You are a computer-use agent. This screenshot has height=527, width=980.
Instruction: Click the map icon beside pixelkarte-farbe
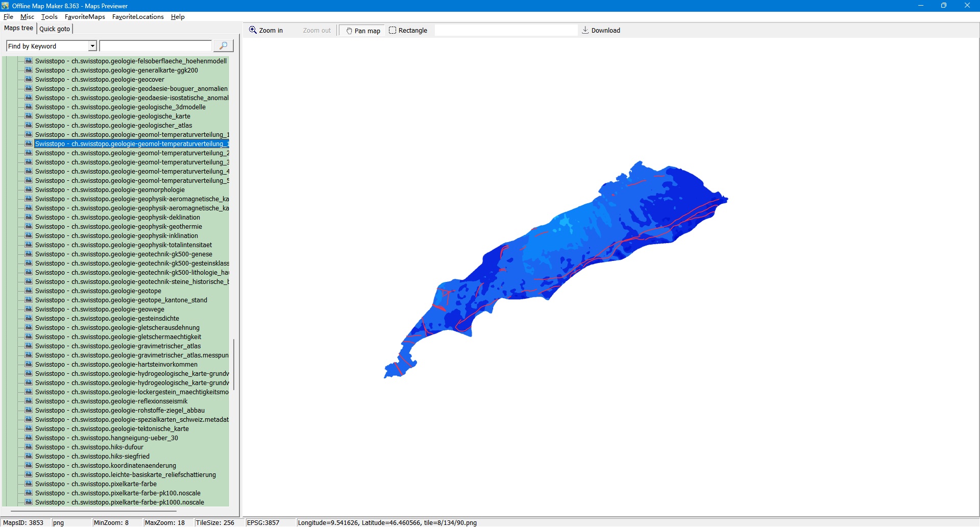pyautogui.click(x=29, y=484)
